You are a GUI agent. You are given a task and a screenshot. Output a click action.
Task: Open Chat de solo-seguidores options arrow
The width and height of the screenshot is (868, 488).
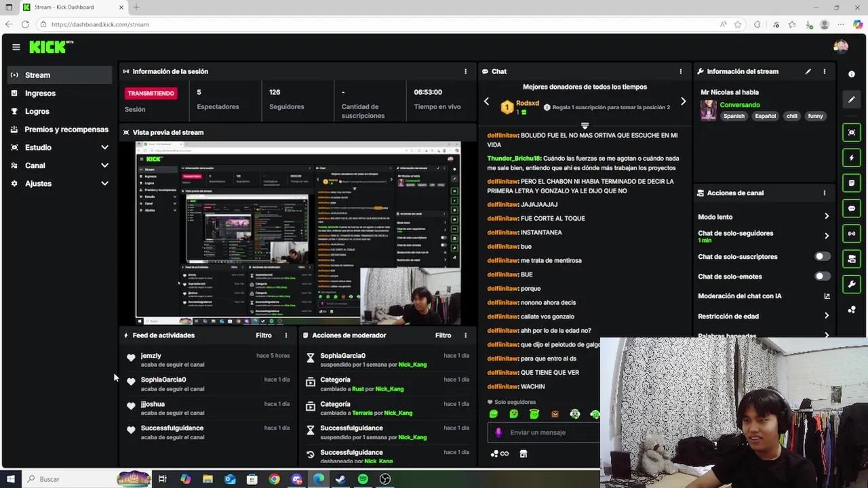[827, 236]
